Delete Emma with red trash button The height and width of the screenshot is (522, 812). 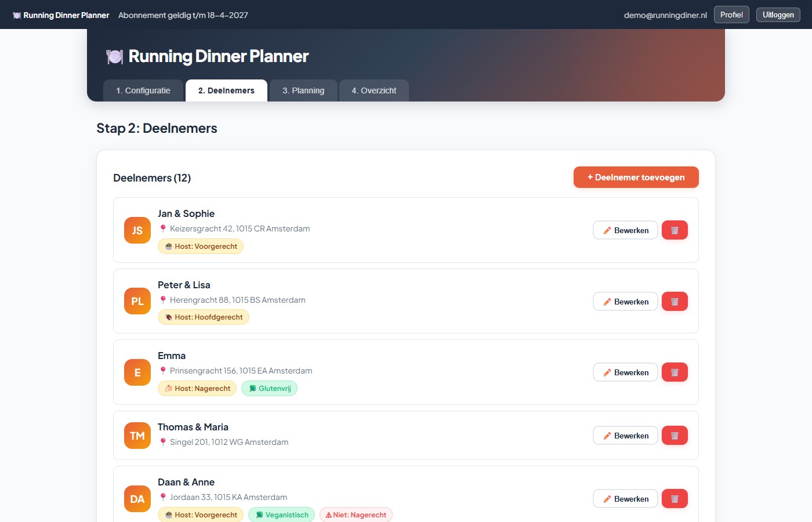675,372
